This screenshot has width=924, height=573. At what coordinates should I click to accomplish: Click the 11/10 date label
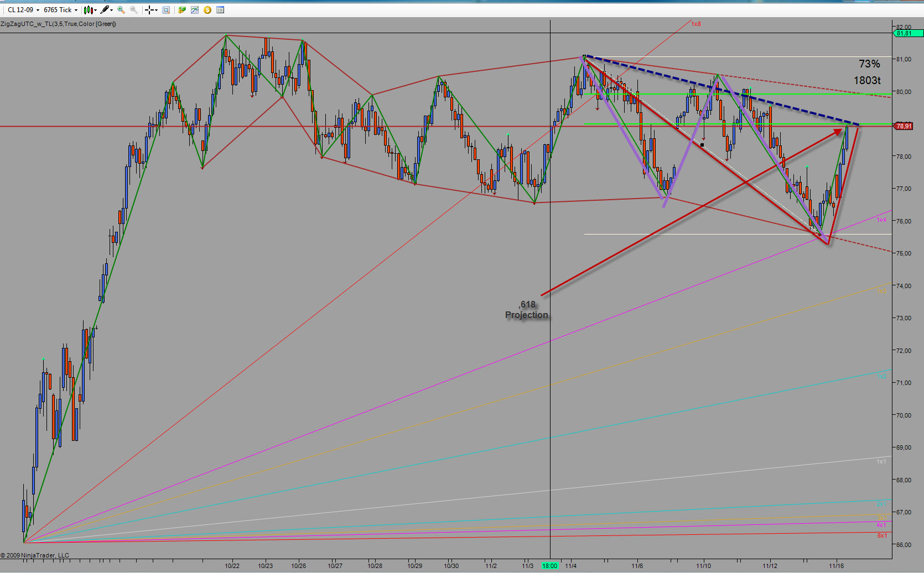tap(704, 566)
